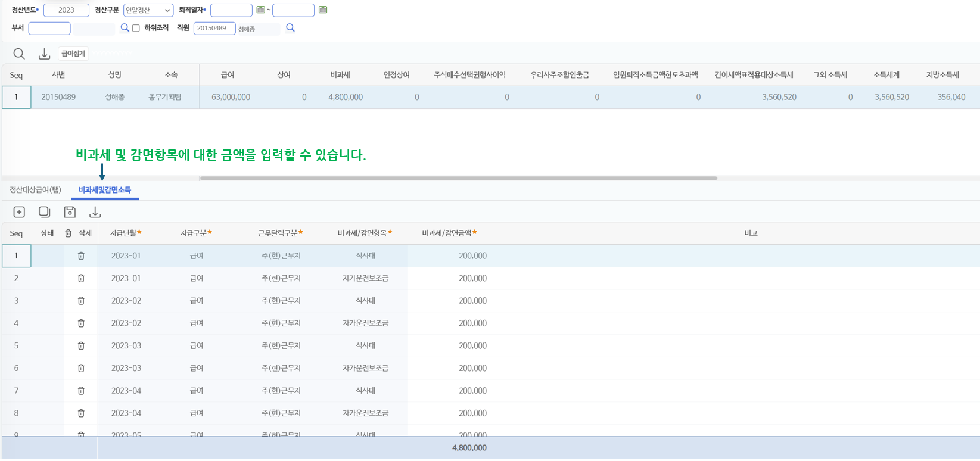Open the calendar for 퇴직일자 start date
This screenshot has width=980, height=461.
[260, 10]
